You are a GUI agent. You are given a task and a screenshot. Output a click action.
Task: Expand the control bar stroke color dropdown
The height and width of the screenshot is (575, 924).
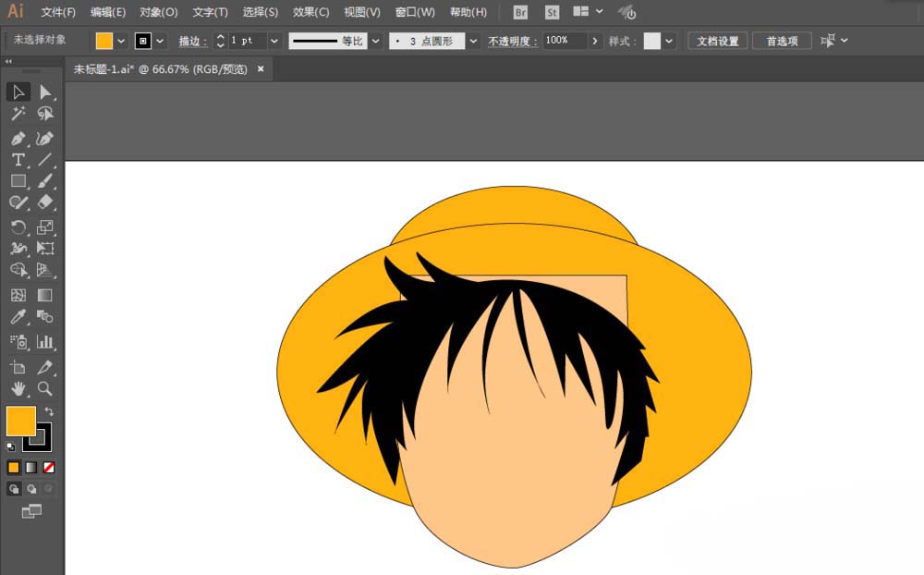tap(160, 41)
